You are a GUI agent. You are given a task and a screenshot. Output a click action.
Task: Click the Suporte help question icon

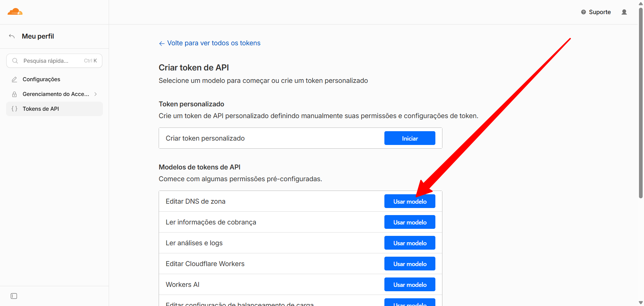click(x=584, y=12)
